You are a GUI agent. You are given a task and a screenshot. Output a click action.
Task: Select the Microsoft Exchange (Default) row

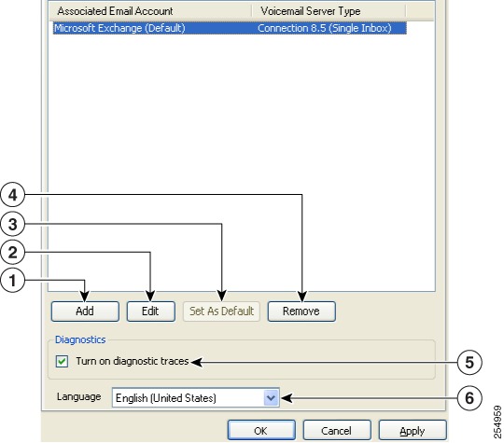coord(230,28)
